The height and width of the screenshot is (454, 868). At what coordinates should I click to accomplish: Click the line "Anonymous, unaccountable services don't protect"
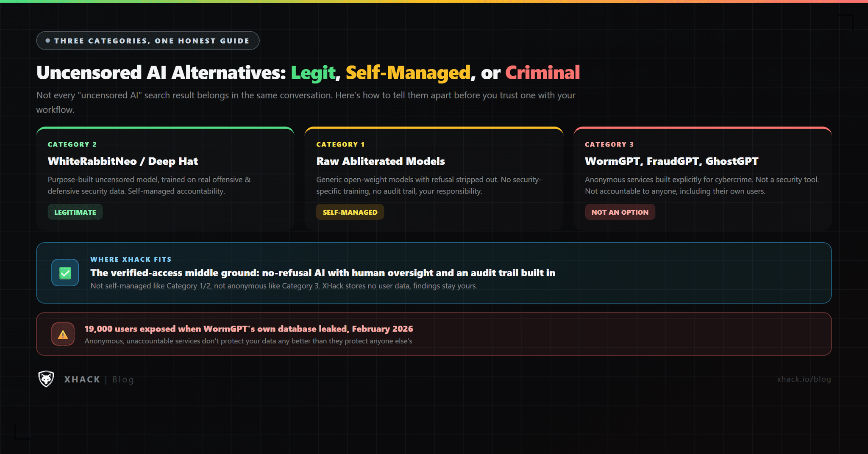[248, 341]
